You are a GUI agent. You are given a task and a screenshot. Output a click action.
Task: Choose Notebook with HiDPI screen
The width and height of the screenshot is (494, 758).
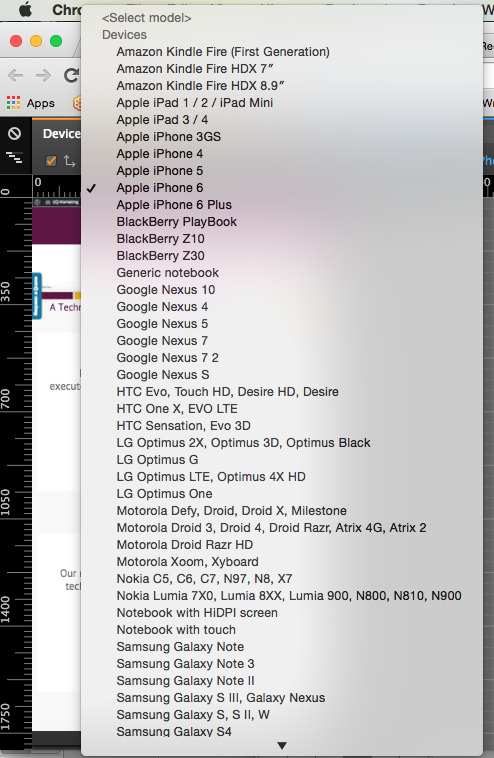pyautogui.click(x=282, y=612)
